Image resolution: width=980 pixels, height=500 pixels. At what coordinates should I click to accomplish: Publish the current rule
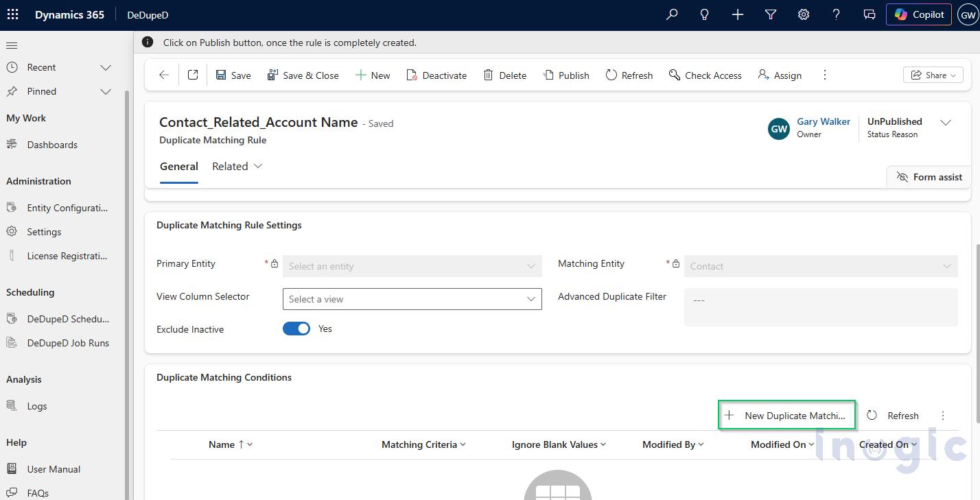pos(565,75)
